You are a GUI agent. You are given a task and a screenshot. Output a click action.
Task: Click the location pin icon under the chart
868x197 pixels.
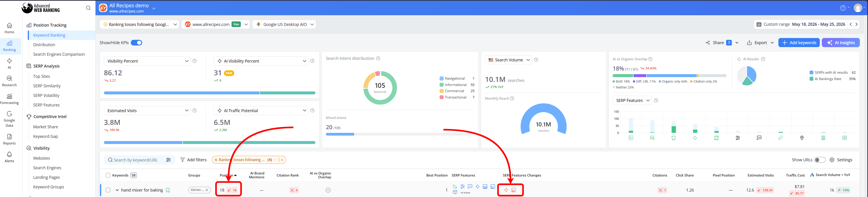point(802,138)
